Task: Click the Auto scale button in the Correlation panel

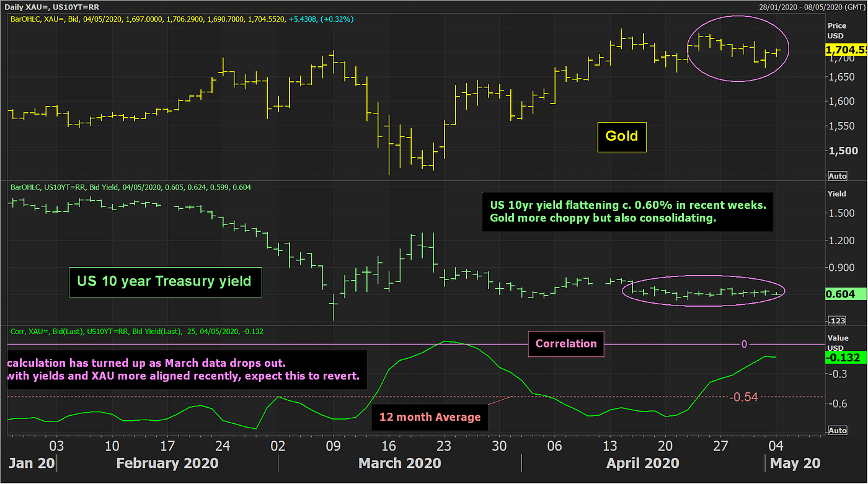Action: click(x=837, y=430)
